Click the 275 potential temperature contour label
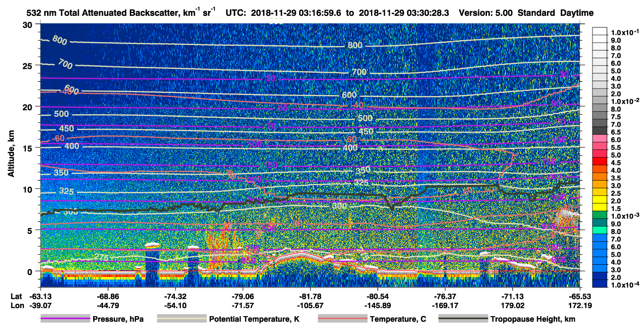644x330 pixels. point(101,257)
